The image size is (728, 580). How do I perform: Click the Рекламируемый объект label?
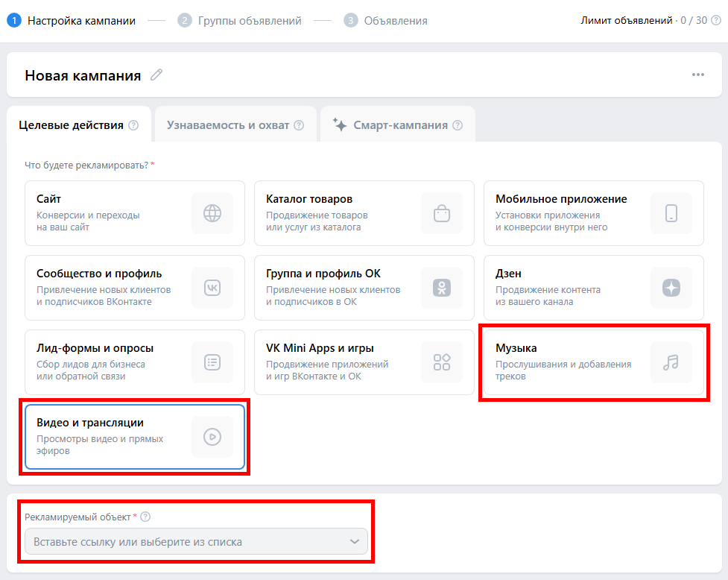tap(77, 517)
